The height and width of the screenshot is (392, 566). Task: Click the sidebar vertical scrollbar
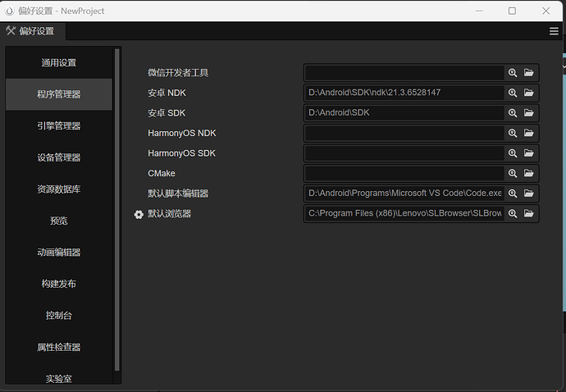click(x=117, y=209)
